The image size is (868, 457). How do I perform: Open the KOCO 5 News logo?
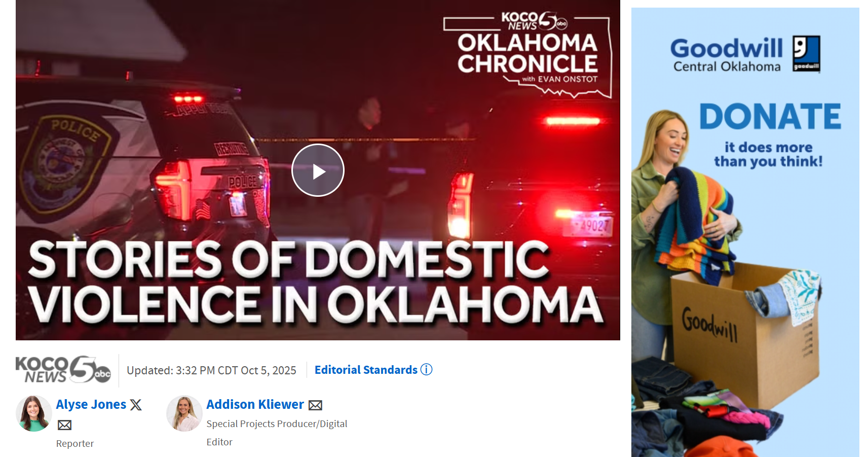pos(63,370)
